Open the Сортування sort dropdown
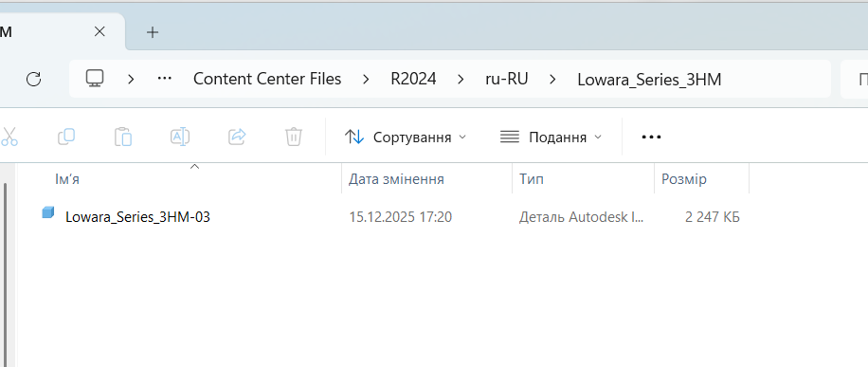Screen dimensions: 868x367 pos(406,137)
